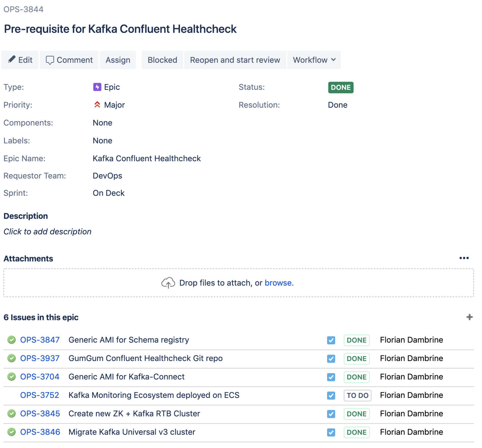The image size is (482, 448).
Task: Open issue OPS-3845 link
Action: [x=40, y=413]
